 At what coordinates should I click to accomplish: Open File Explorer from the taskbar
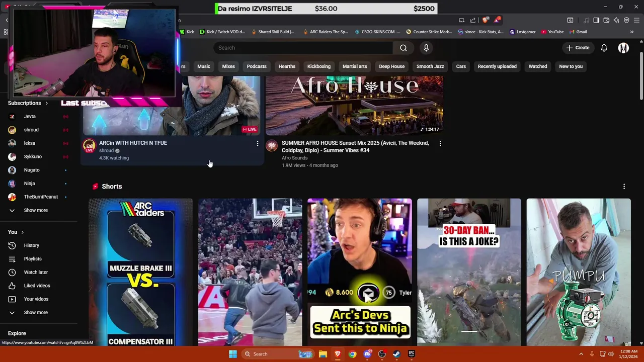[323, 354]
